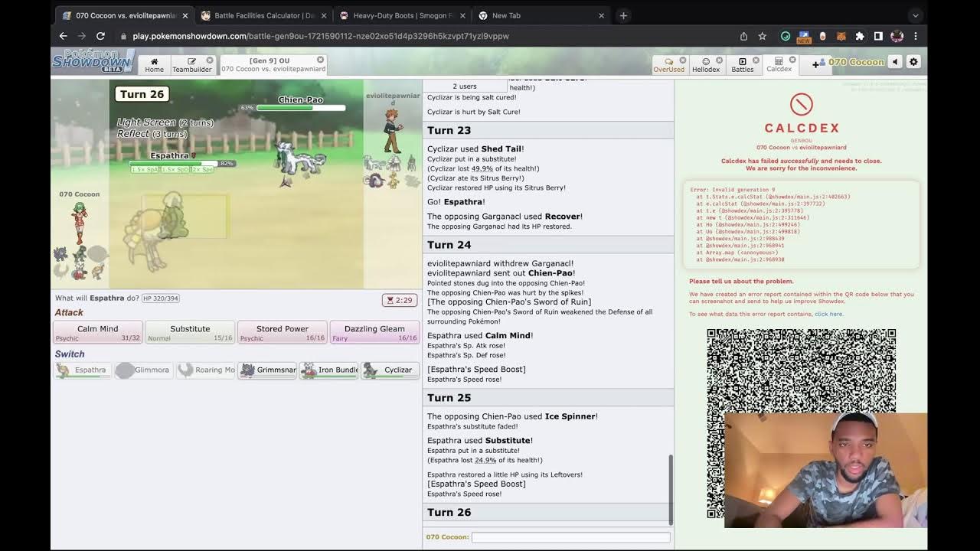Switch to Heavy-Duty Boots Smogon browser tab
Screen dimensions: 980x551
coord(402,15)
